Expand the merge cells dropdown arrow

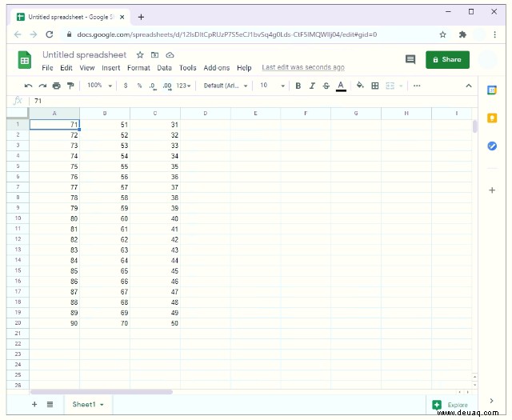[401, 86]
